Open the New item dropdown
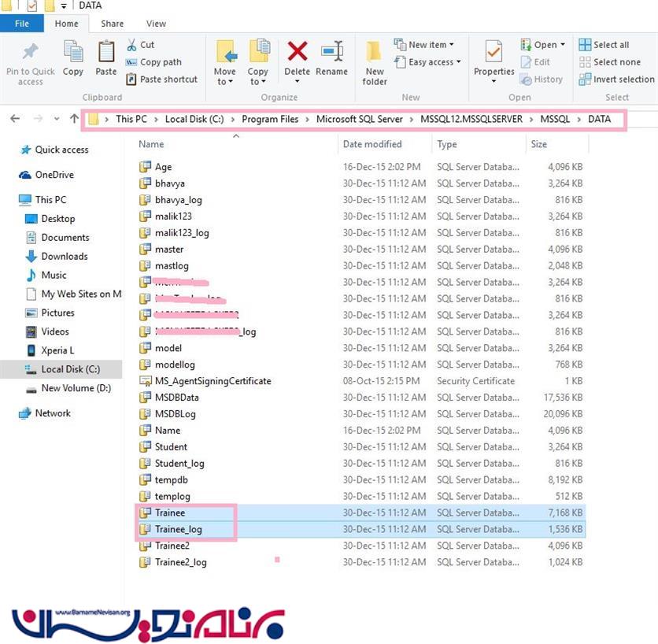 (x=427, y=45)
